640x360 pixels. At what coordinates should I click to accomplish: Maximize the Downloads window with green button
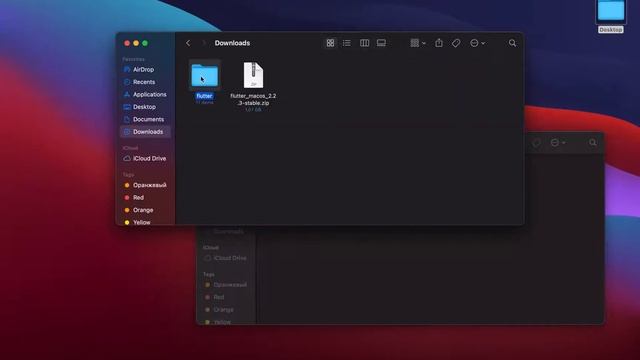tap(145, 43)
